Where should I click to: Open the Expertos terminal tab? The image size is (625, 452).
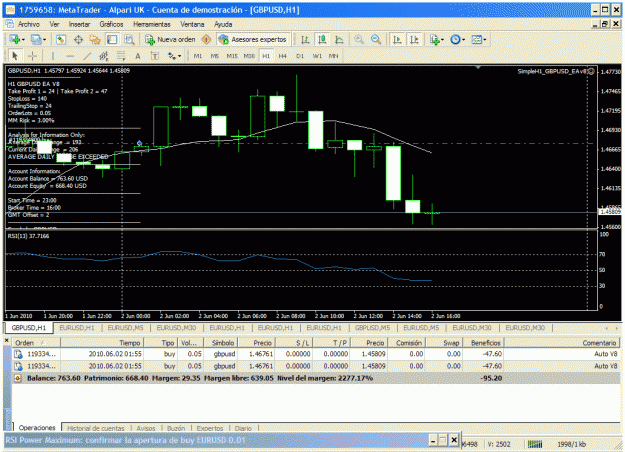point(210,428)
